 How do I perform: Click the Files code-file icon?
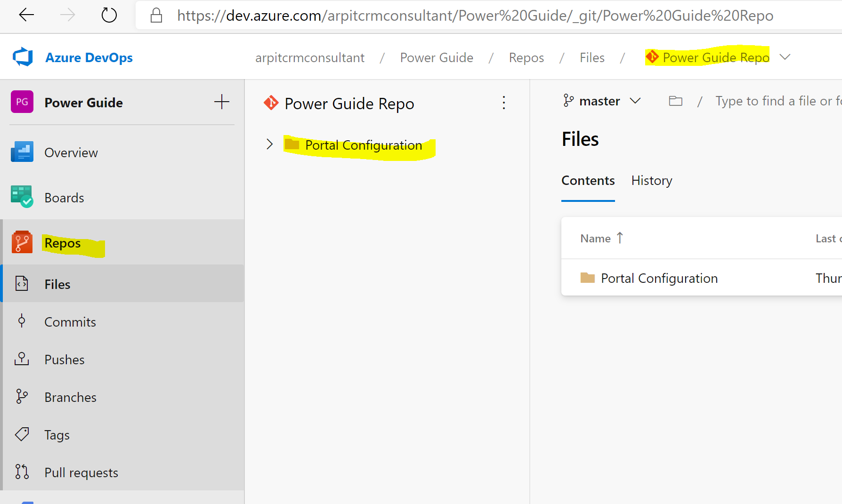click(x=22, y=283)
